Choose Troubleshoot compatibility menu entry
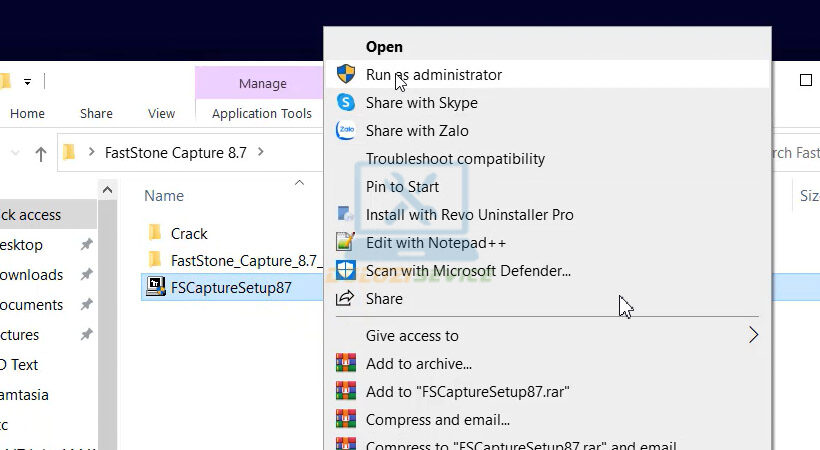This screenshot has width=820, height=450. point(455,159)
